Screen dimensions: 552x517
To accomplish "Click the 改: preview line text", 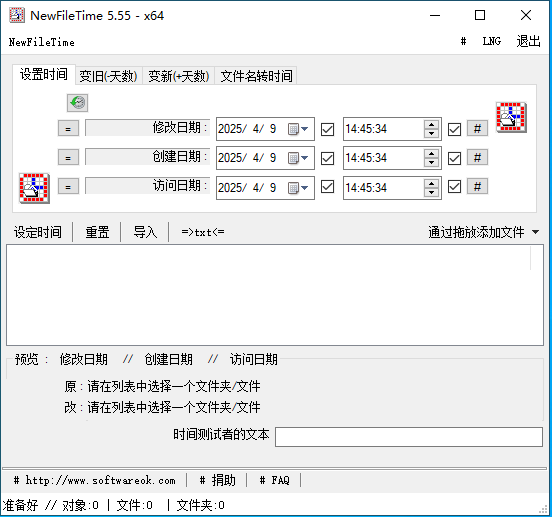I will pyautogui.click(x=162, y=408).
